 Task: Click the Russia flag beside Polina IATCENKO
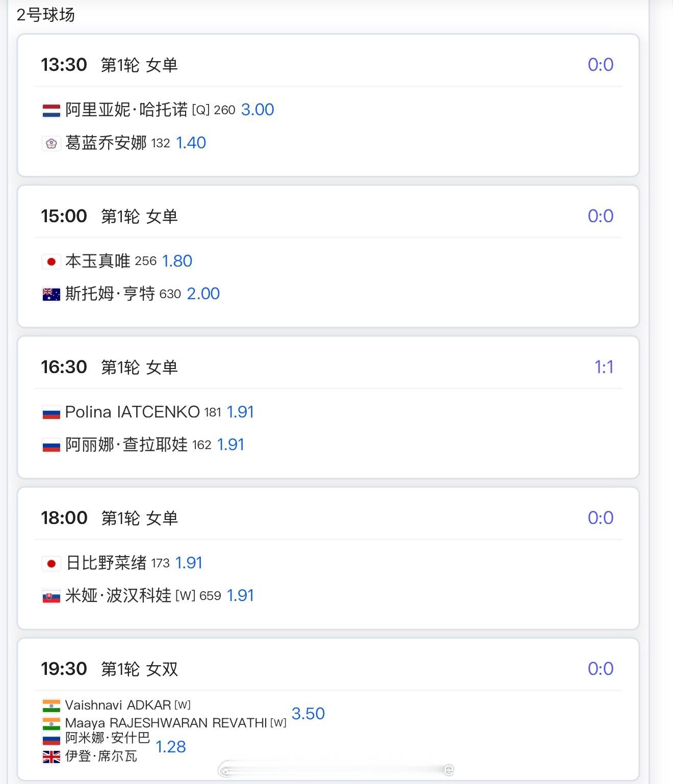[x=51, y=412]
